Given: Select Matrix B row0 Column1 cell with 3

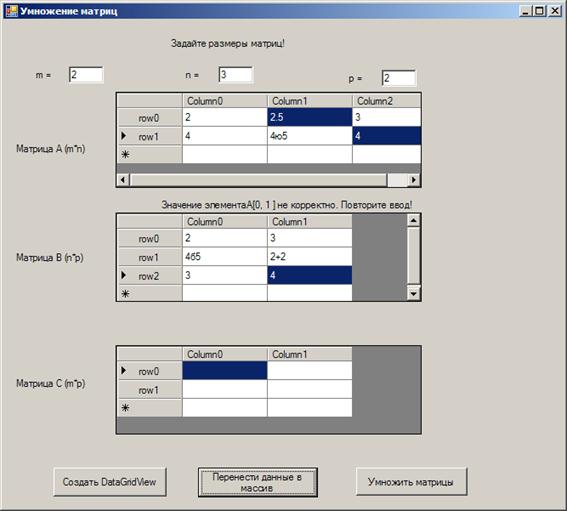Looking at the screenshot, I should (310, 238).
